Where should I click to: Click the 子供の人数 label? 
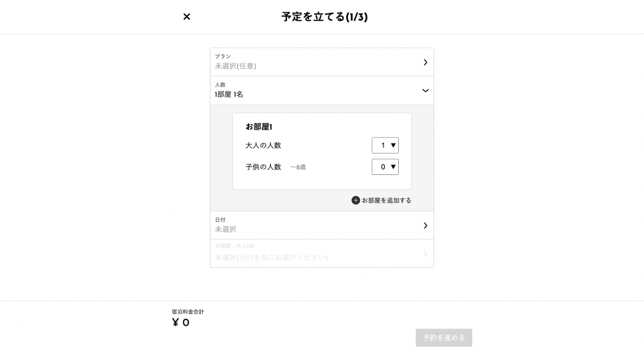coord(263,167)
